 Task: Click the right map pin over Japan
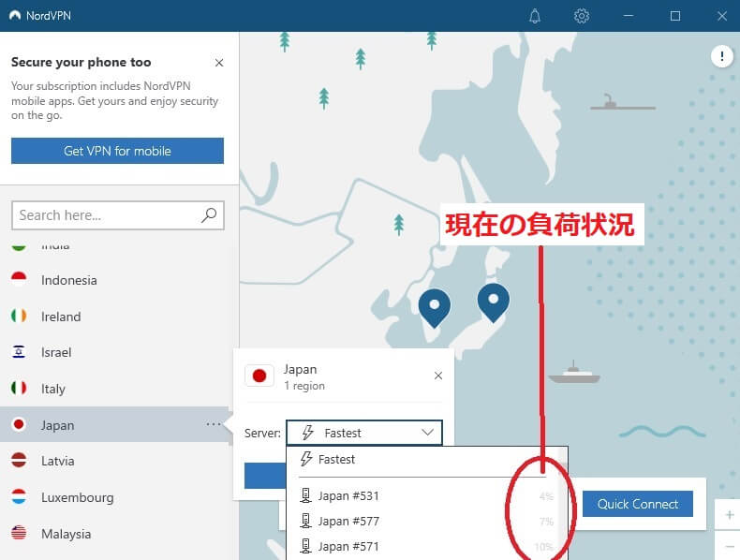493,302
